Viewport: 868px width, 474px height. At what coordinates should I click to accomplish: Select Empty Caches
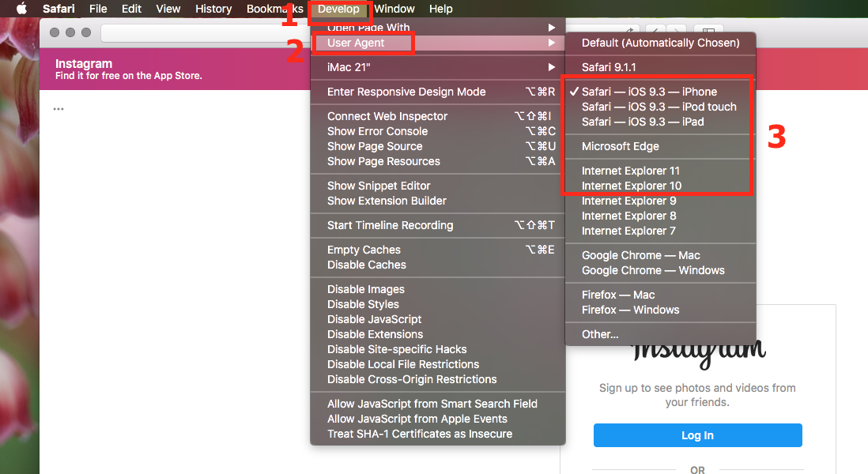438,250
